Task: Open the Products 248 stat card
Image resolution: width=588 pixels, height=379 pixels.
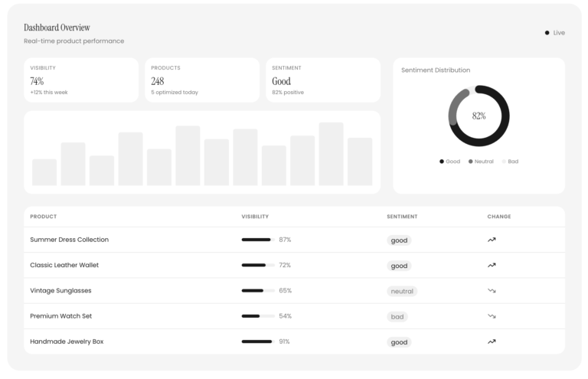Action: 202,80
